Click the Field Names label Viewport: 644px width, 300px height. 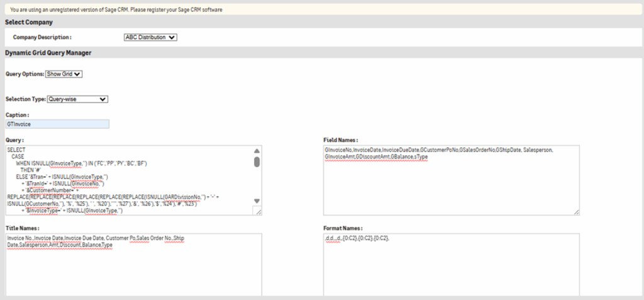tap(341, 140)
